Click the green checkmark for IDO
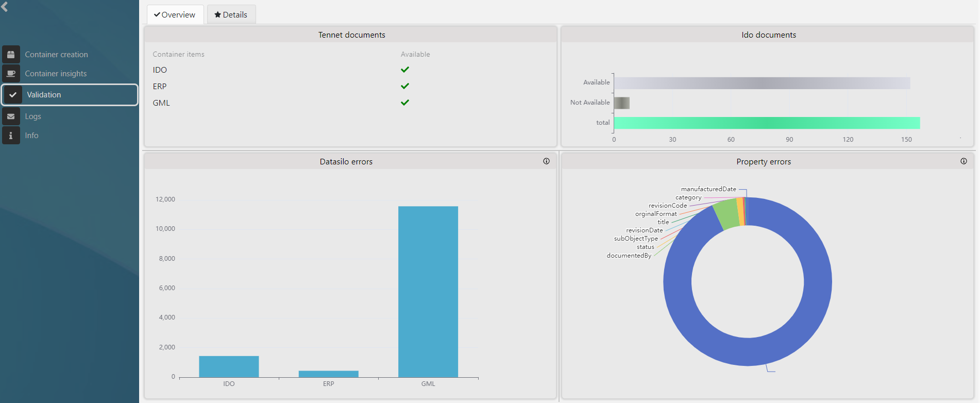The image size is (980, 403). point(405,70)
